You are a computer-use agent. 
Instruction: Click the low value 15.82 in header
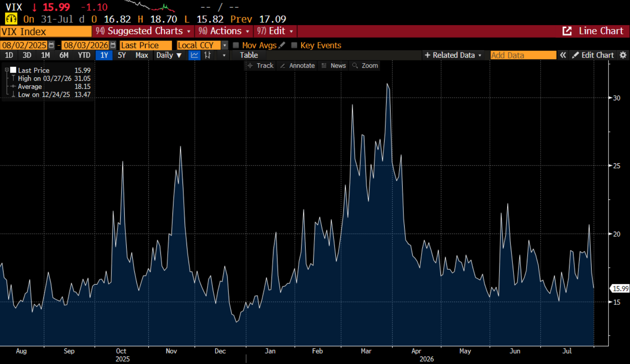pos(210,19)
